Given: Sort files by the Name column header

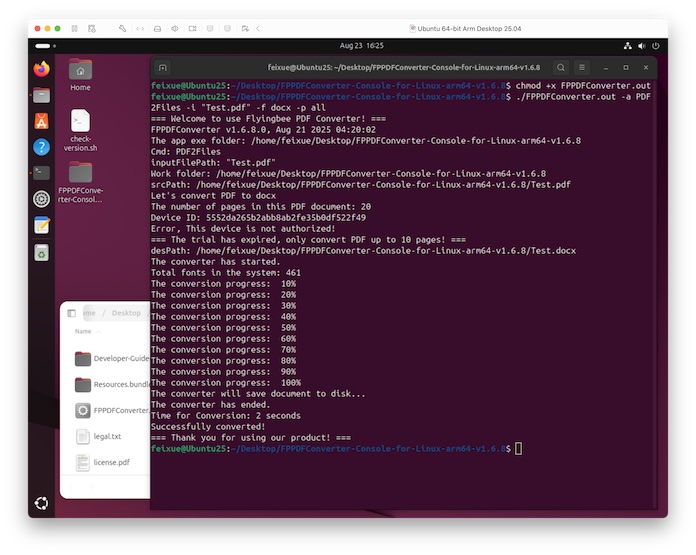Looking at the screenshot, I should 83,331.
